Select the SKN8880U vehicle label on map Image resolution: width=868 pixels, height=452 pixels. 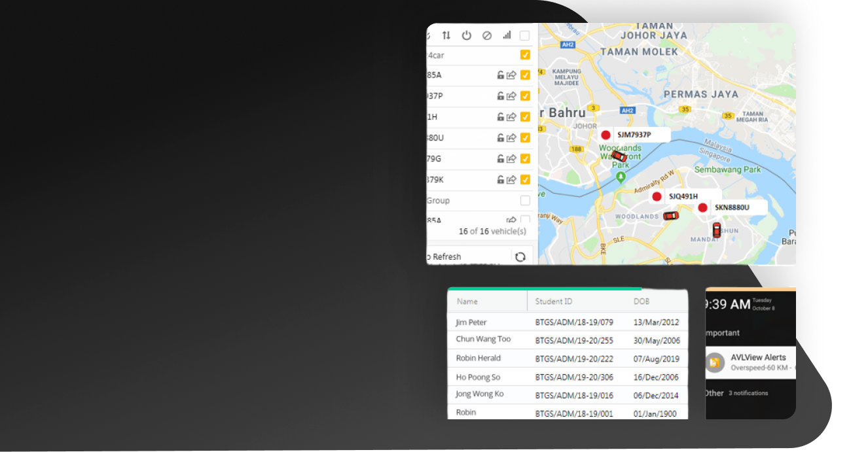pyautogui.click(x=731, y=207)
